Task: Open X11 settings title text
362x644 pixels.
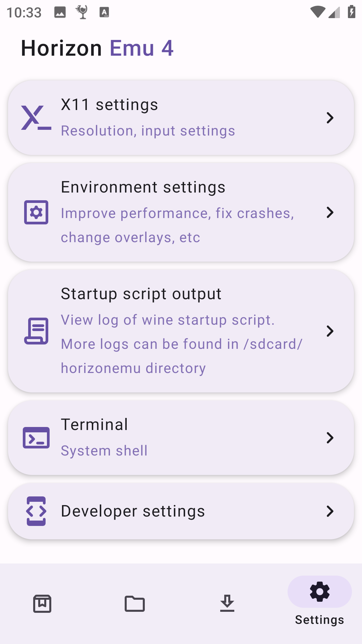Action: [x=109, y=105]
